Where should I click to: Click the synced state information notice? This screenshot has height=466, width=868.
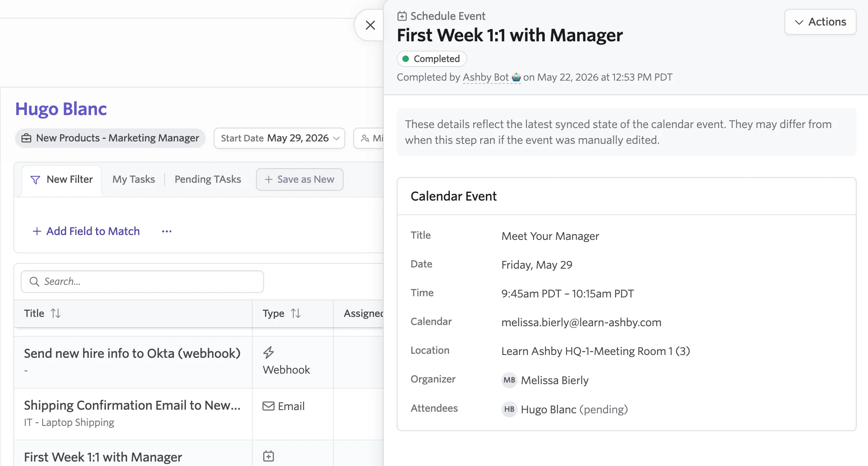tap(627, 132)
